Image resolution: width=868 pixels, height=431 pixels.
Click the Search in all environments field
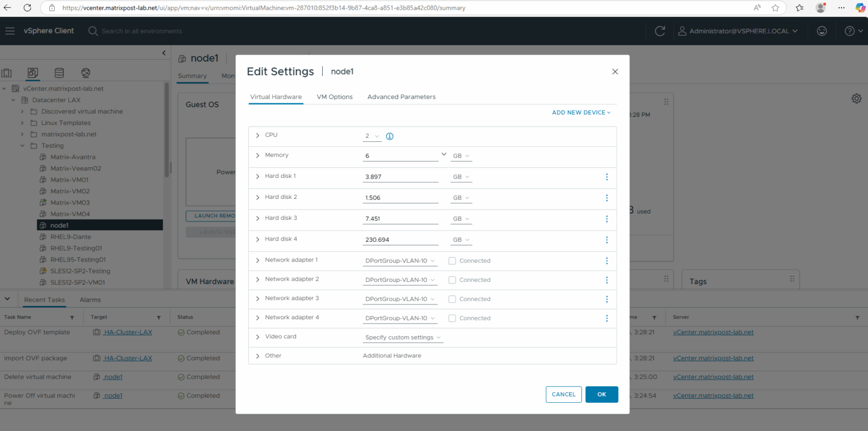click(141, 31)
